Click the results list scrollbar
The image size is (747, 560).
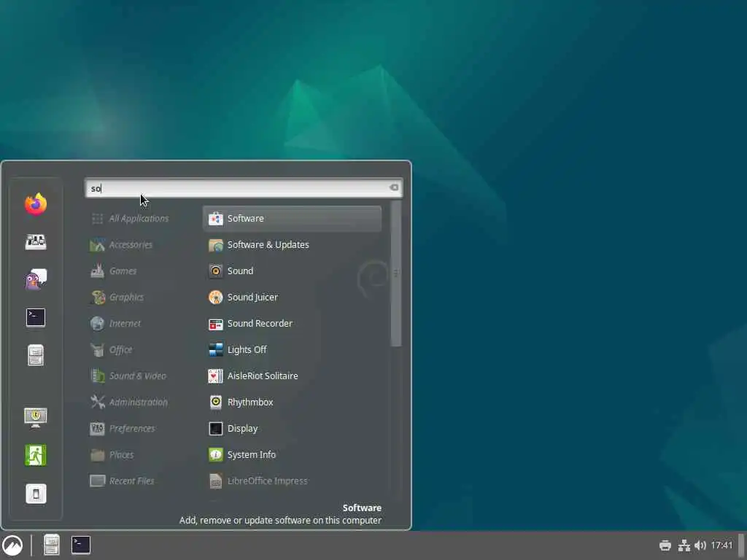click(396, 274)
